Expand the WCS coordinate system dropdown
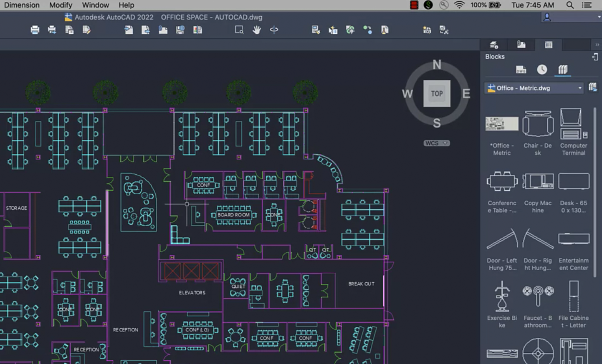 click(x=436, y=143)
